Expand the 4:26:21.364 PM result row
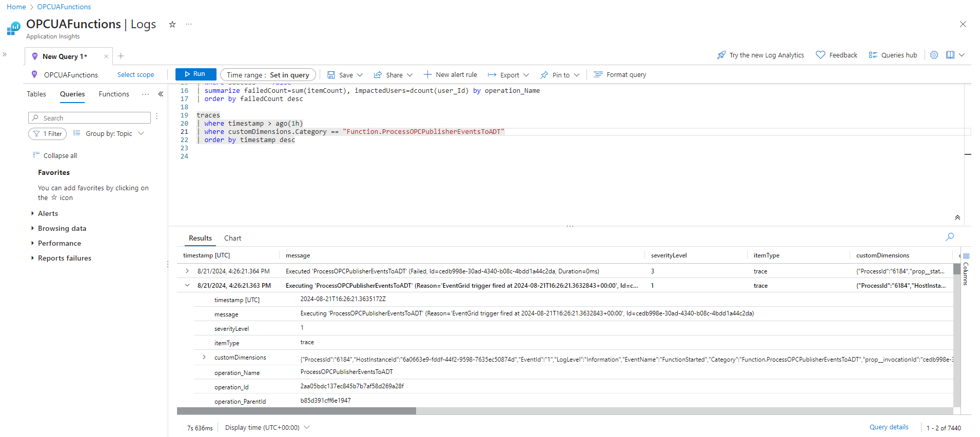This screenshot has height=437, width=980. tap(187, 271)
